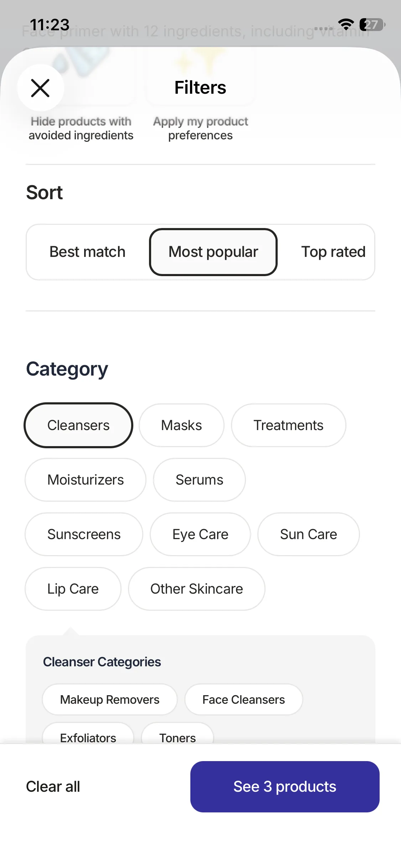The image size is (401, 868).
Task: Pick the Treatments category chip
Action: (288, 425)
